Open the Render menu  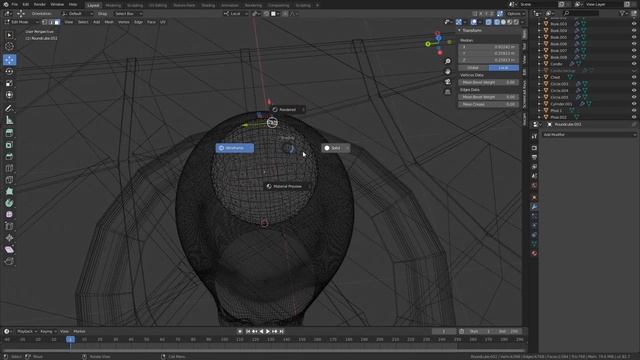coord(40,4)
